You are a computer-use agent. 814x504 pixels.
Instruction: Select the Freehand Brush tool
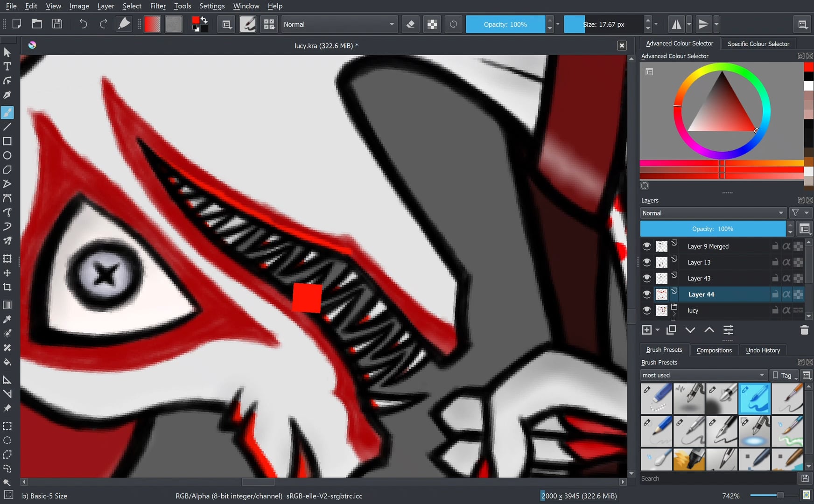click(x=7, y=112)
